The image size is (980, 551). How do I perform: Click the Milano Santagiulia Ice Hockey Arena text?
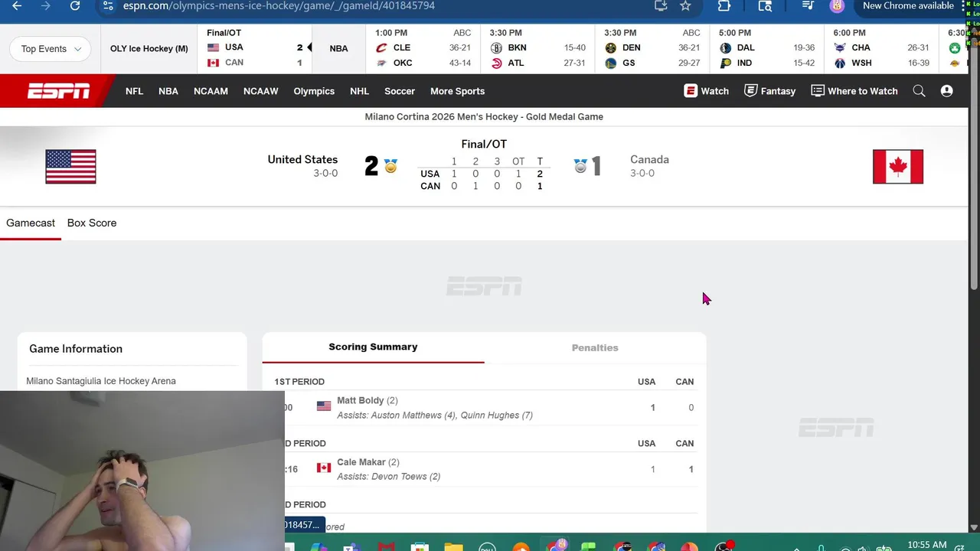(101, 381)
